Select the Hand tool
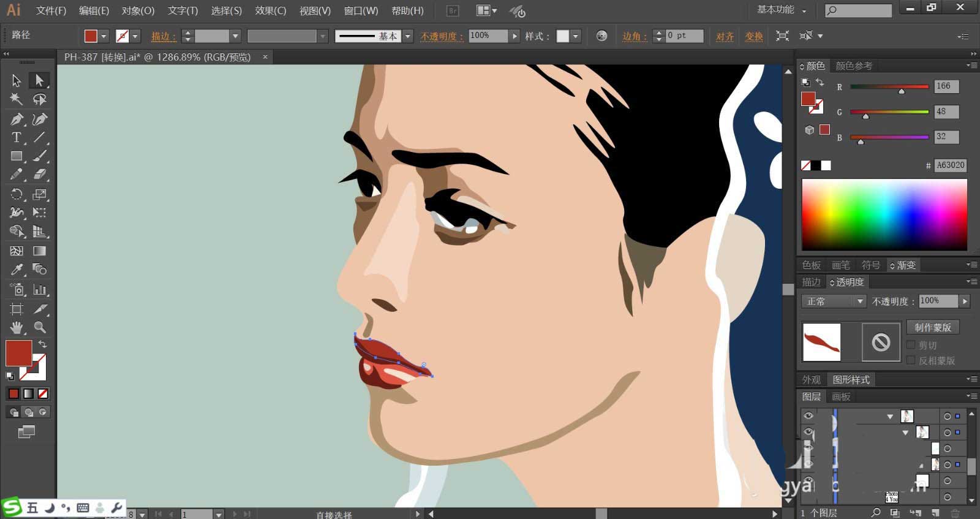The height and width of the screenshot is (519, 980). point(17,327)
